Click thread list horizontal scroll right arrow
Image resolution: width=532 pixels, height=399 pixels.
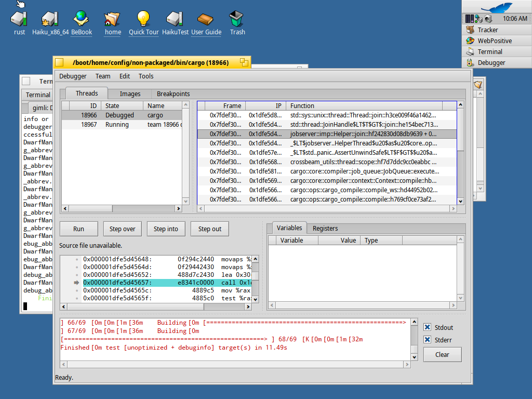point(179,208)
